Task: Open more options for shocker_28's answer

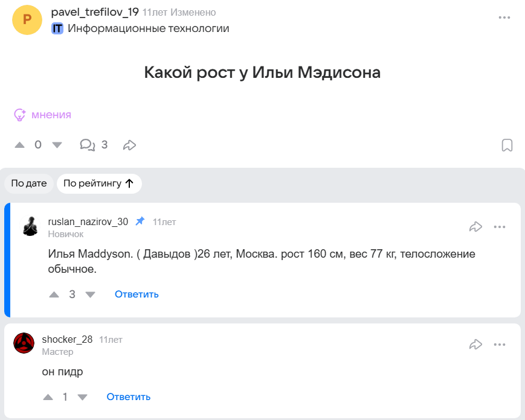Action: tap(500, 345)
